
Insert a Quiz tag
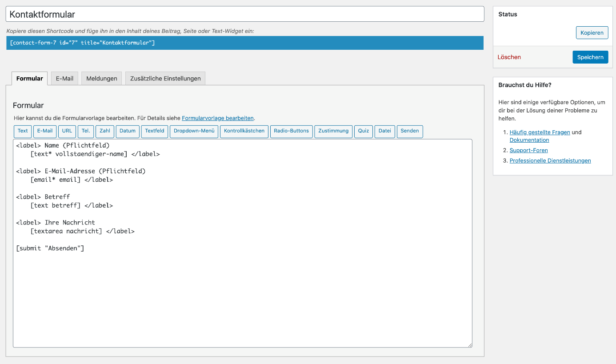(x=364, y=131)
